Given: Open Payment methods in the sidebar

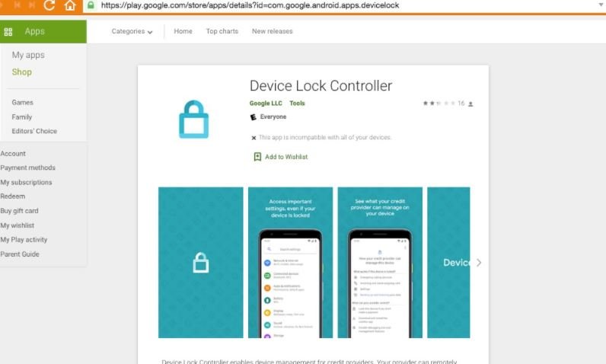Looking at the screenshot, I should [28, 168].
